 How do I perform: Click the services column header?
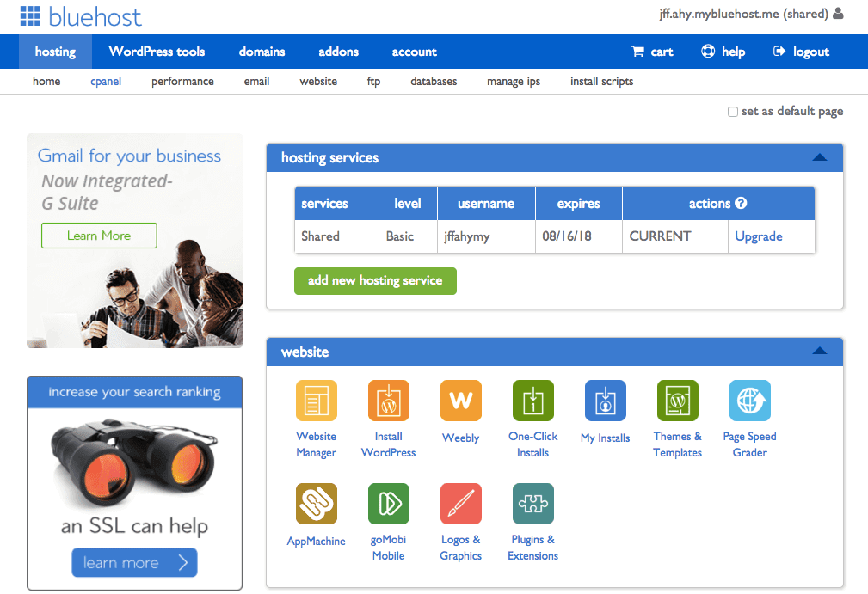pos(336,204)
